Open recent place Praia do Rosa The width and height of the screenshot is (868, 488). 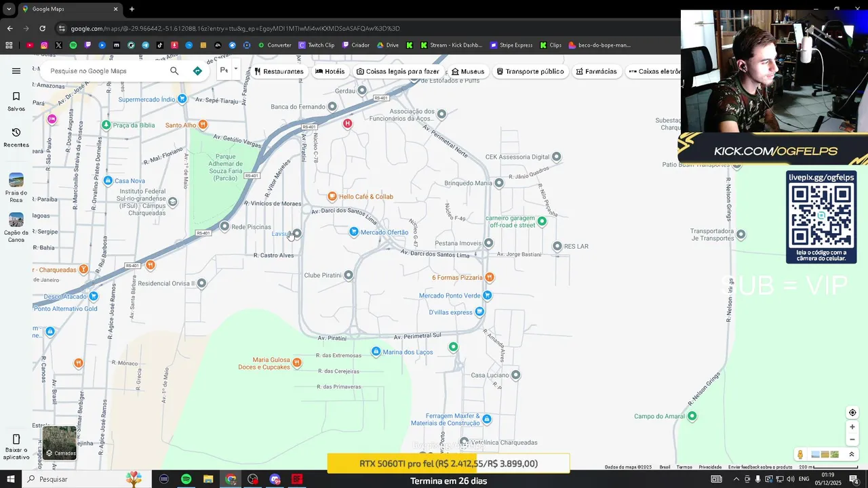(16, 188)
